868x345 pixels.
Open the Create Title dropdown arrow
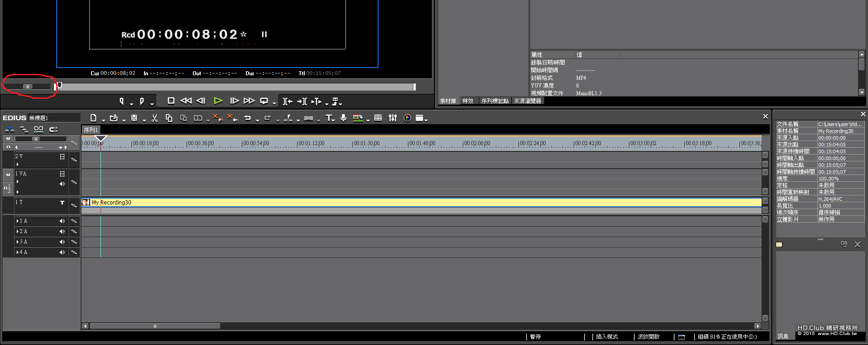coord(333,120)
